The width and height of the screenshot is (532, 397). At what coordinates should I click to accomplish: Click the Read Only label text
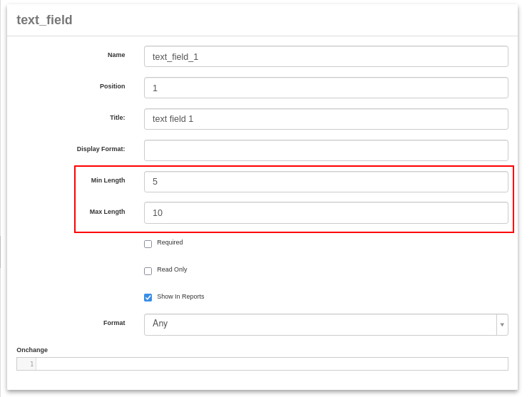point(172,269)
